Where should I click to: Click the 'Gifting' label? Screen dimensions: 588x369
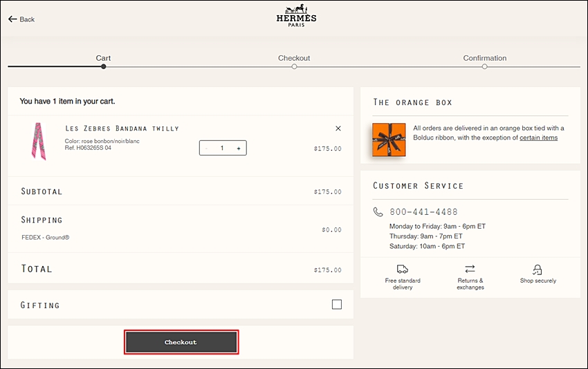pyautogui.click(x=40, y=305)
